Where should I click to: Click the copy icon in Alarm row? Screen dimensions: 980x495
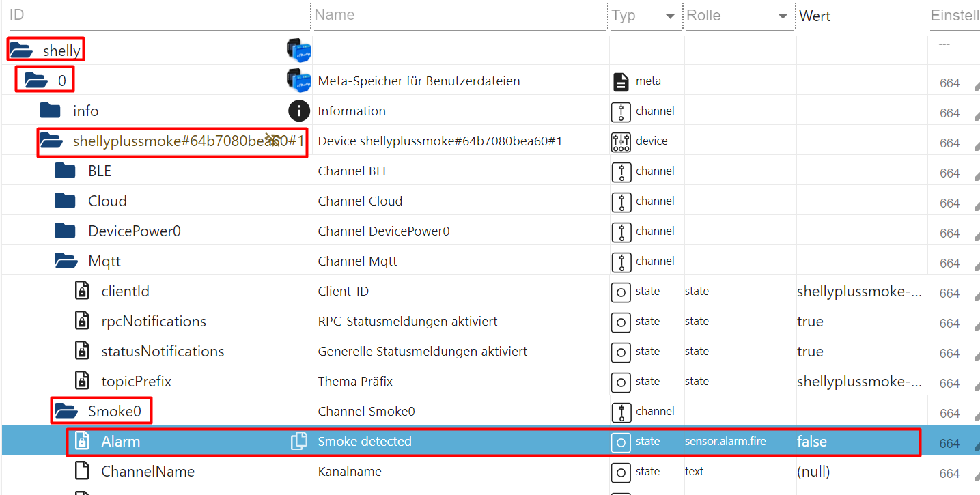coord(298,441)
